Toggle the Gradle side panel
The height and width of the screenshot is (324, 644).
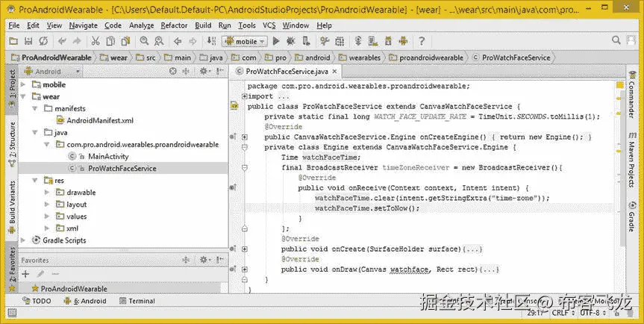tap(631, 216)
